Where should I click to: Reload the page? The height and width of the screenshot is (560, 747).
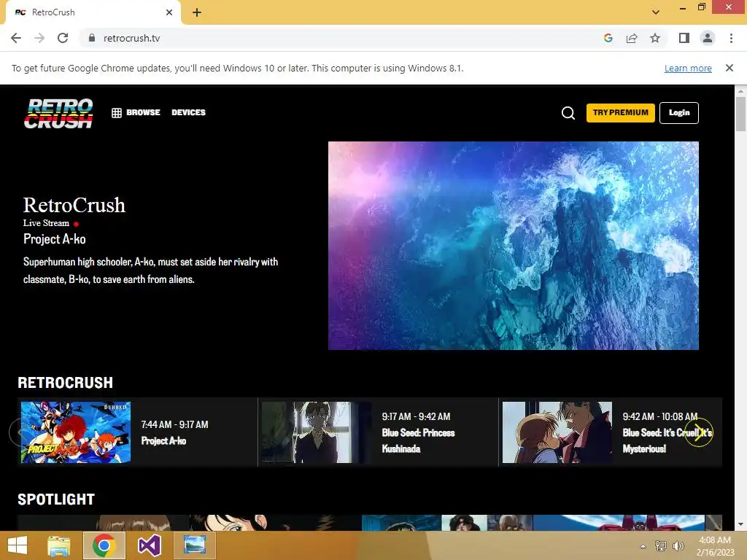tap(63, 38)
